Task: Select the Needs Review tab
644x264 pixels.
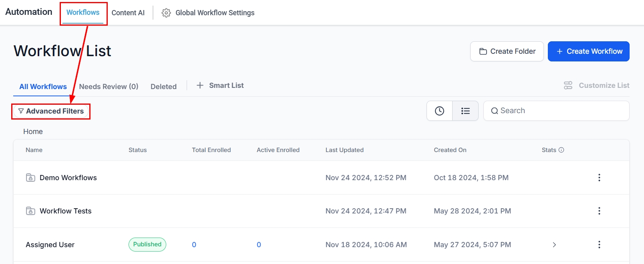Action: [109, 87]
